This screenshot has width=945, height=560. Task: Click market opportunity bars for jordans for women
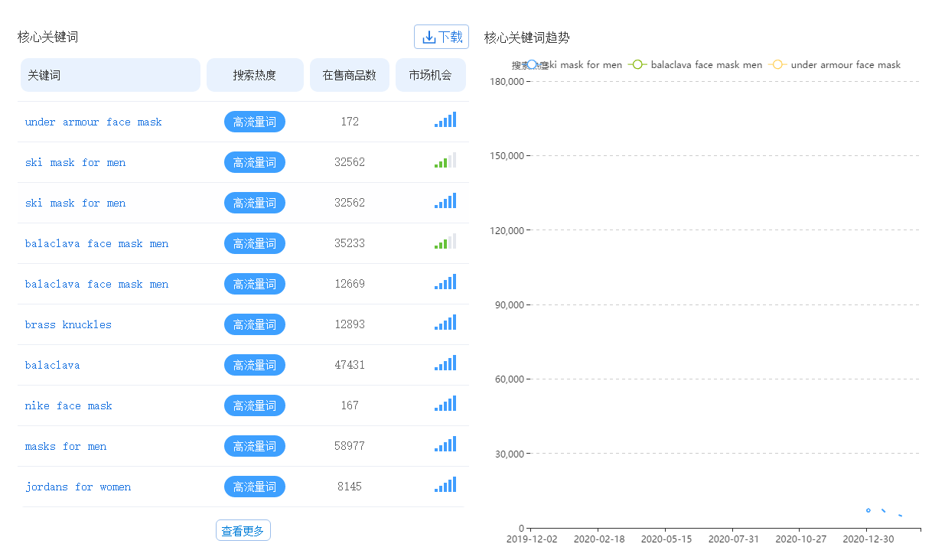(x=445, y=484)
